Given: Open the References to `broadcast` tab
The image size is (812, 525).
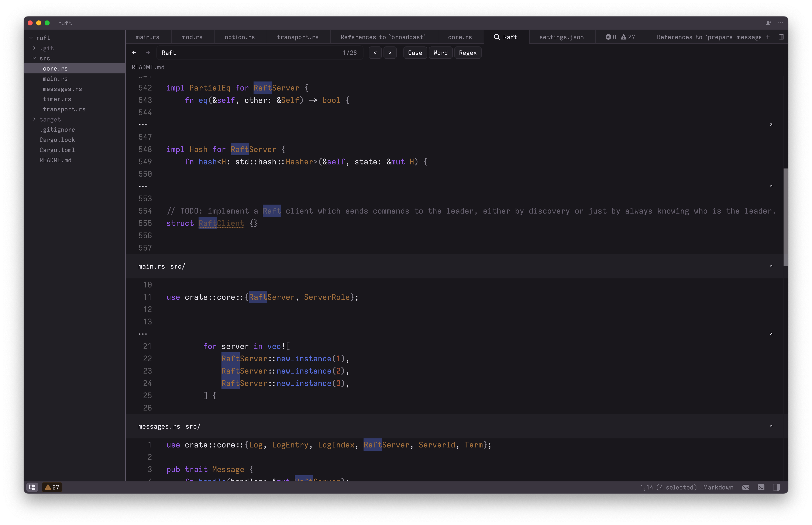Looking at the screenshot, I should pos(383,37).
